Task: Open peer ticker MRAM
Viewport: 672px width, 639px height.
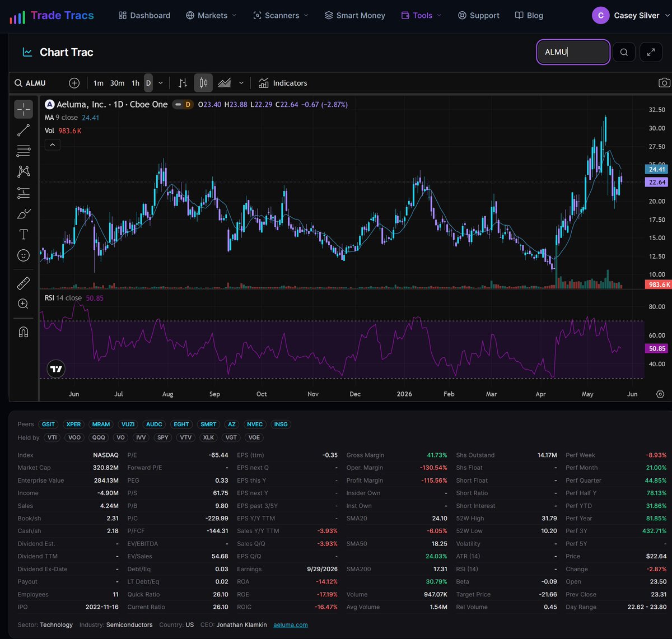Action: click(x=101, y=425)
